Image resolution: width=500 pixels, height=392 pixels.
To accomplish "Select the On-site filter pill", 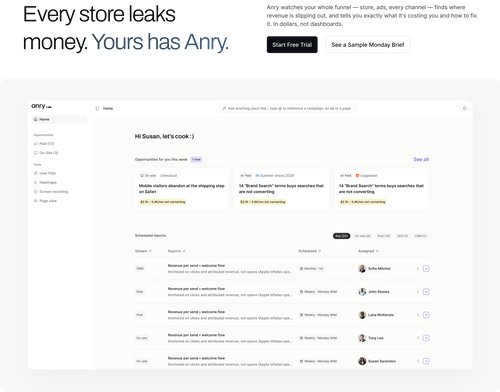I will 362,236.
